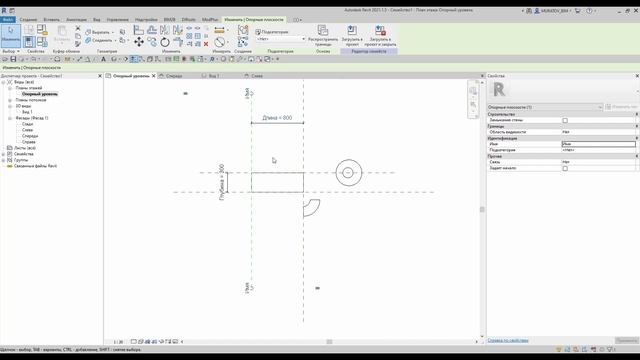Expand the Планы потолков tree node
Image resolution: width=640 pixels, height=360 pixels.
tap(10, 100)
